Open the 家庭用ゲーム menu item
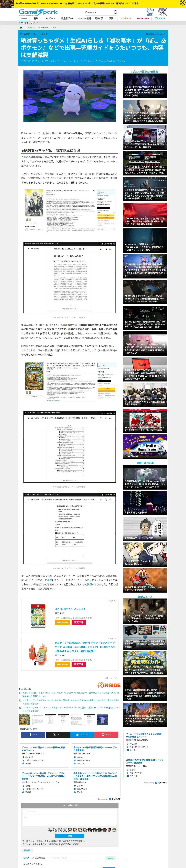The width and height of the screenshot is (186, 868). pyautogui.click(x=67, y=19)
